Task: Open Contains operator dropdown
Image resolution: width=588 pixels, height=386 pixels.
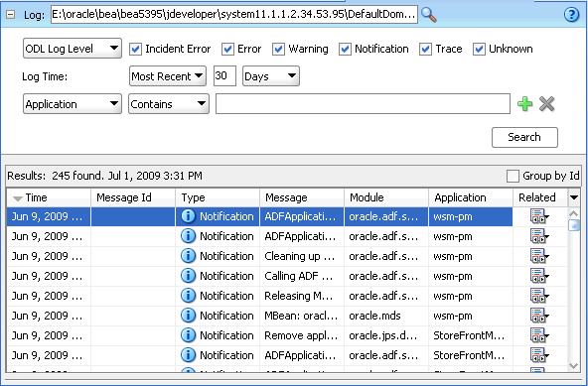Action: point(169,104)
